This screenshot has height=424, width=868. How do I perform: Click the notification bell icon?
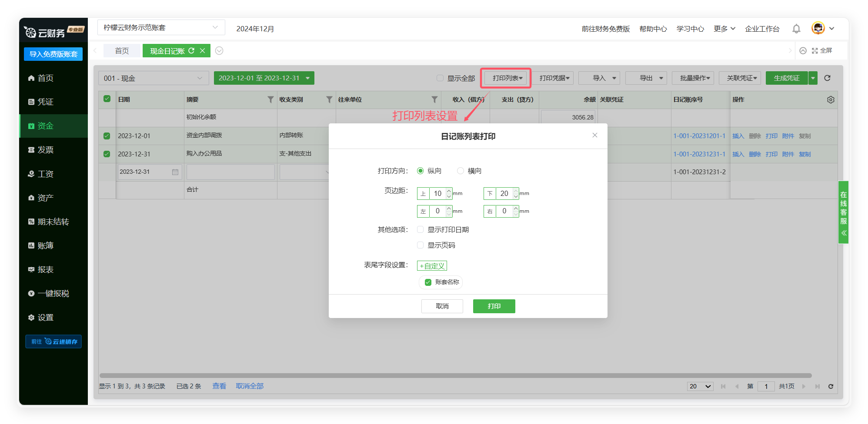click(x=796, y=29)
